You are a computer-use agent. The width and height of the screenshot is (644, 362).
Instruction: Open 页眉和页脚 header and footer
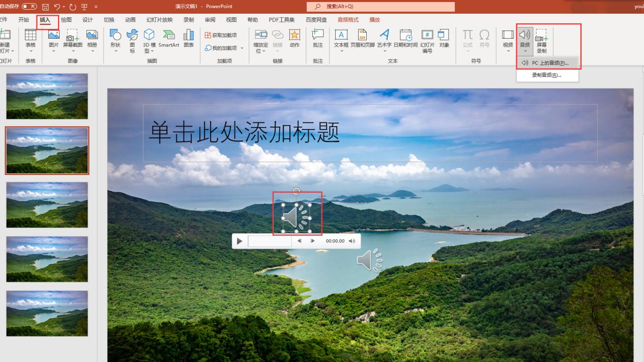pos(362,39)
